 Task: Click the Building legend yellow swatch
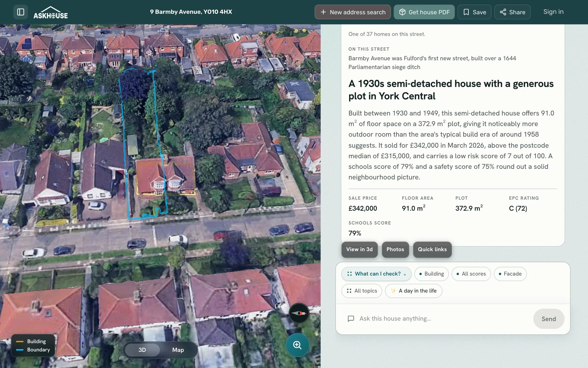click(x=20, y=342)
